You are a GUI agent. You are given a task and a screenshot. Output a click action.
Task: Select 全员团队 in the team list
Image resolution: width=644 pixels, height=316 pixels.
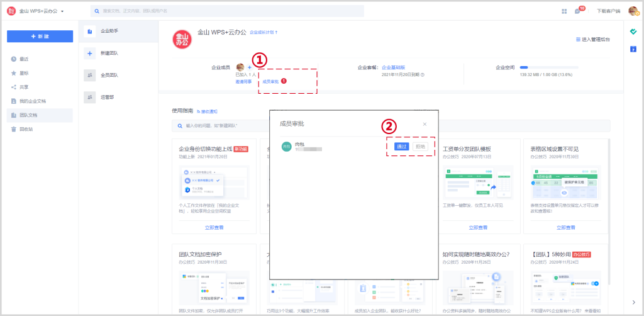(118, 75)
